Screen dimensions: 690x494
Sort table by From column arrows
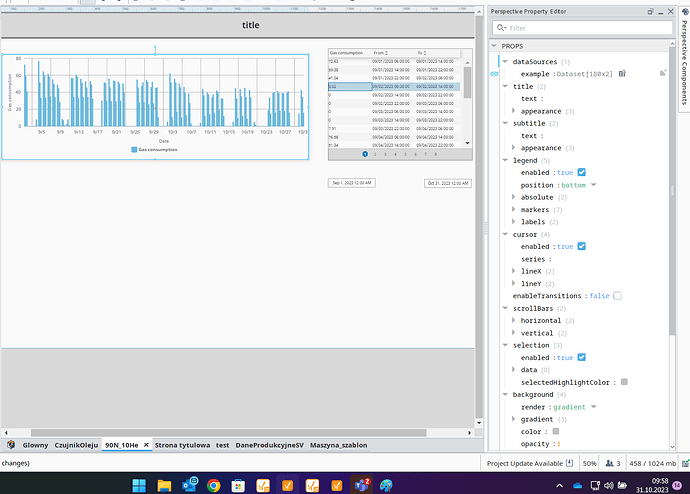pos(386,53)
